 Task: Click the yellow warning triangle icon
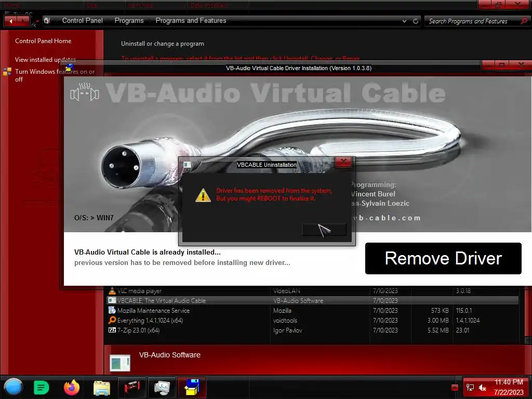point(203,195)
